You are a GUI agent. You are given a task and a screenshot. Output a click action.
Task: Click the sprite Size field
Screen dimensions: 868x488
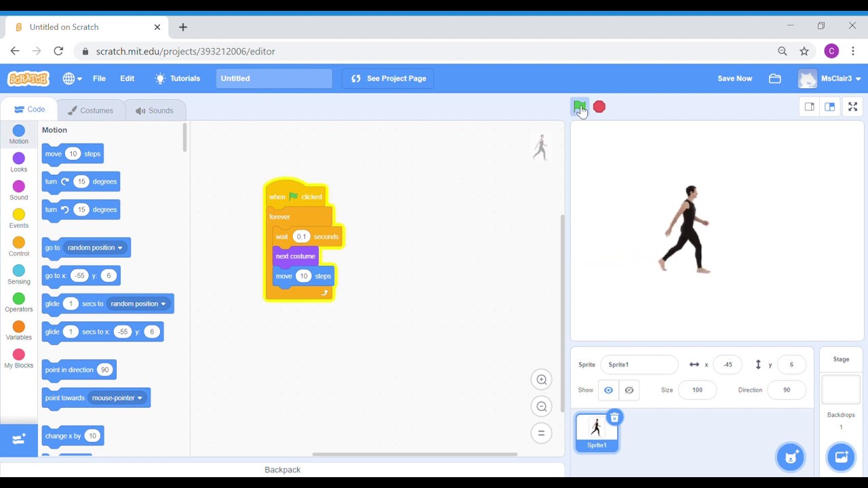click(697, 390)
